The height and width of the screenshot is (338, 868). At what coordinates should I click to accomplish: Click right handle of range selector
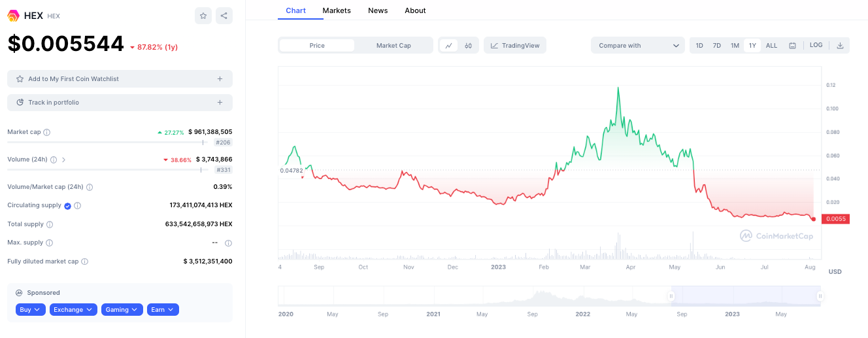820,296
